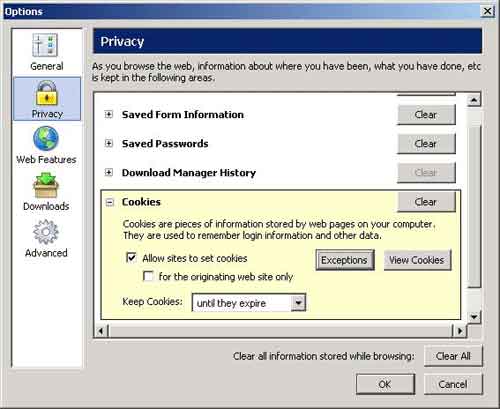
Task: Select the Privacy padlock icon
Action: click(x=46, y=93)
